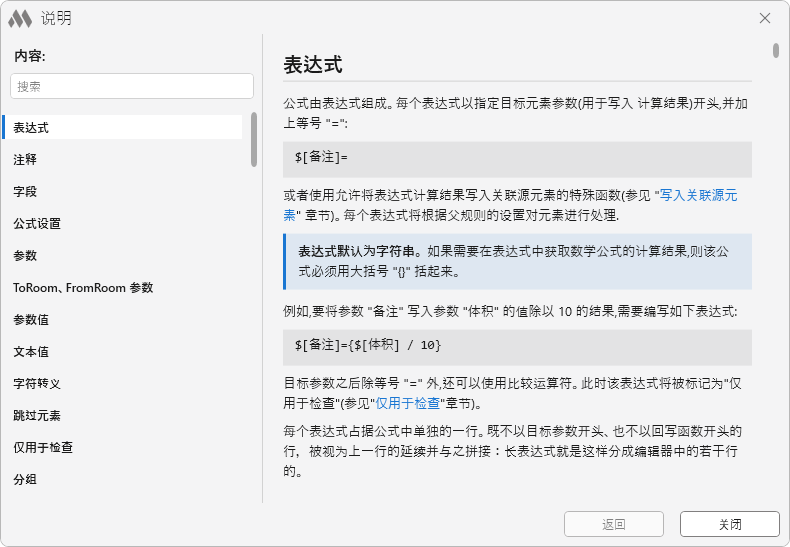790x547 pixels.
Task: Open the ToRoom、FromRoom 参数 topic
Action: tap(122, 287)
